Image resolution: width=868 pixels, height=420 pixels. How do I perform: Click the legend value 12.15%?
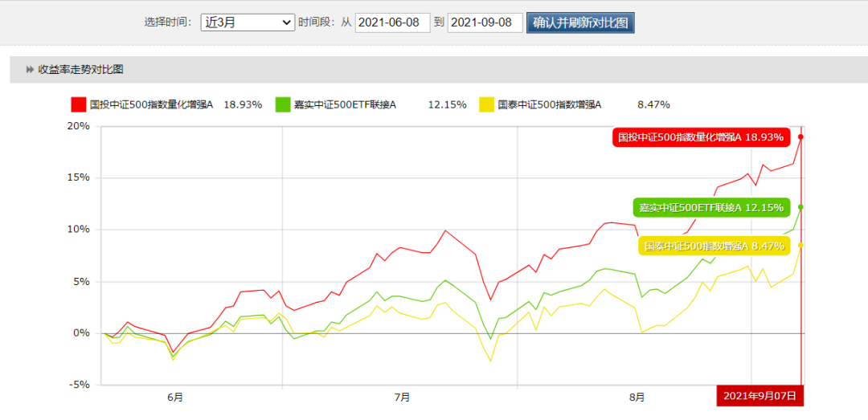[447, 104]
